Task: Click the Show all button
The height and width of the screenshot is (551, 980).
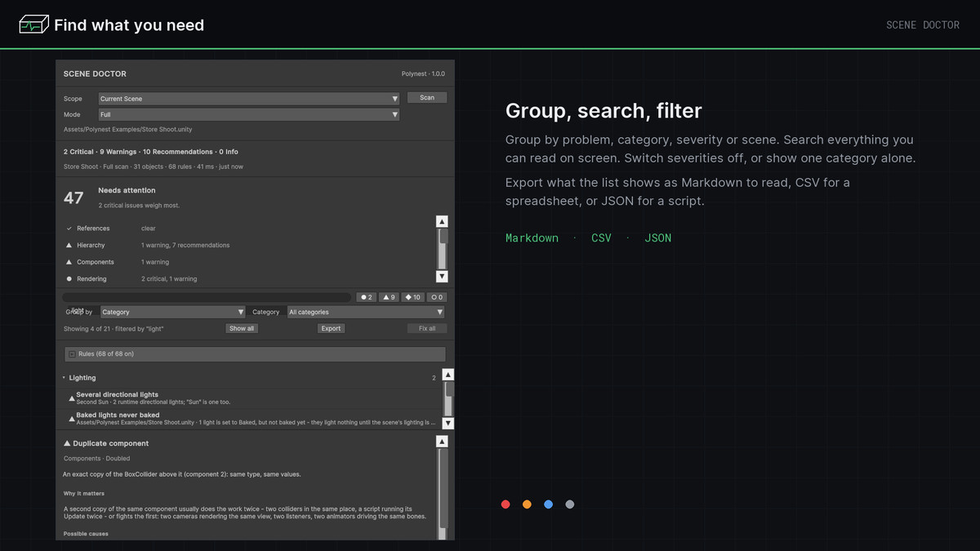Action: [x=242, y=328]
